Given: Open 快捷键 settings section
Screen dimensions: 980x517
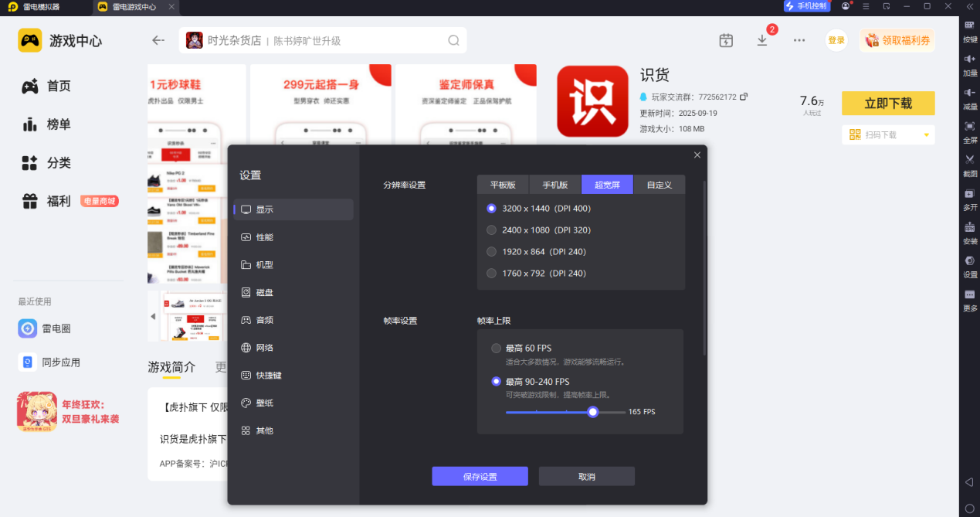Looking at the screenshot, I should [293, 376].
